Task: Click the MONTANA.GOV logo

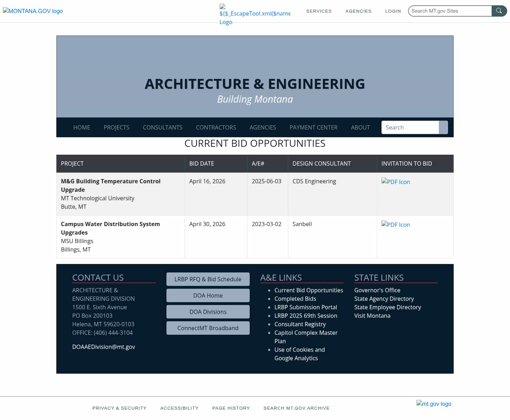Action: (33, 11)
